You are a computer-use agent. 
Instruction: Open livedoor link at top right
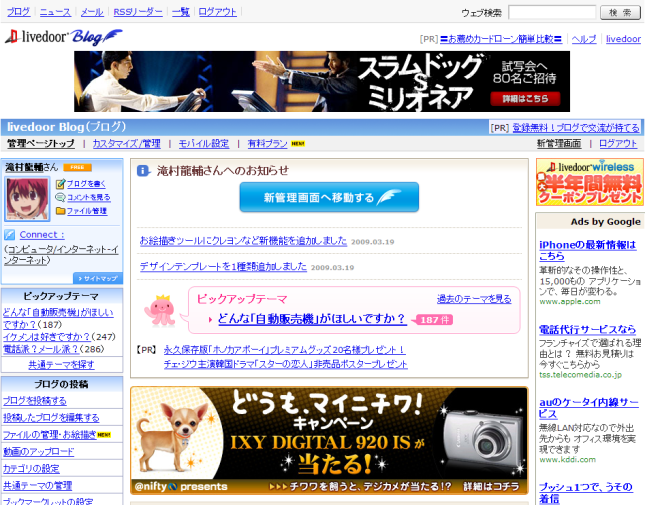tap(623, 39)
